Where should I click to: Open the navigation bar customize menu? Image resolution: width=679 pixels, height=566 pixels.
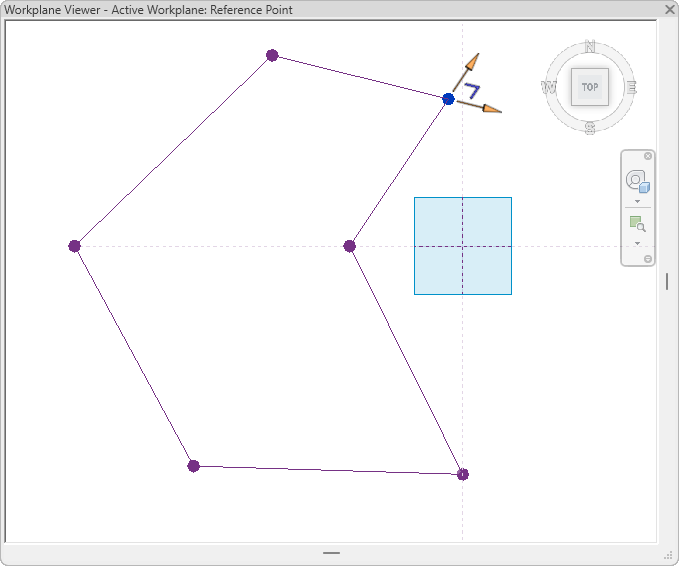tap(648, 259)
